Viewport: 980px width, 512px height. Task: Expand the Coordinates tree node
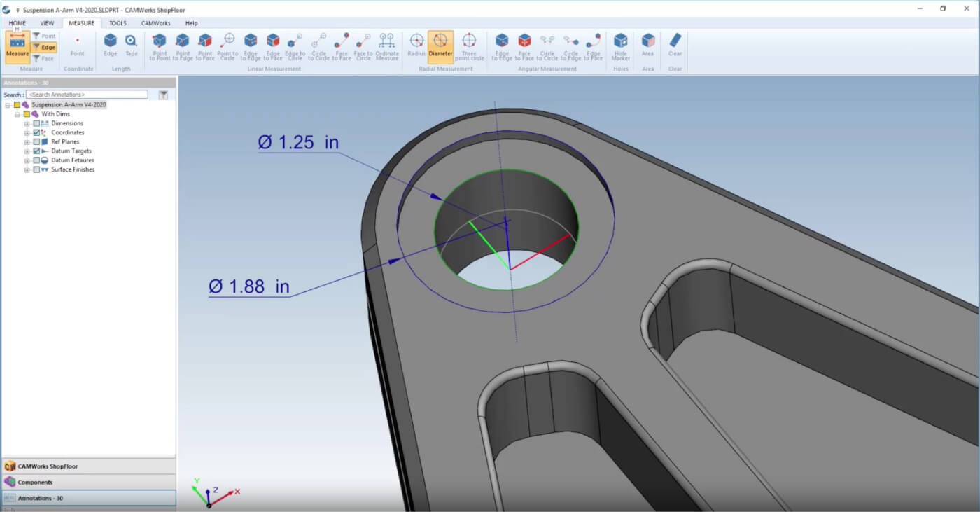click(x=27, y=132)
